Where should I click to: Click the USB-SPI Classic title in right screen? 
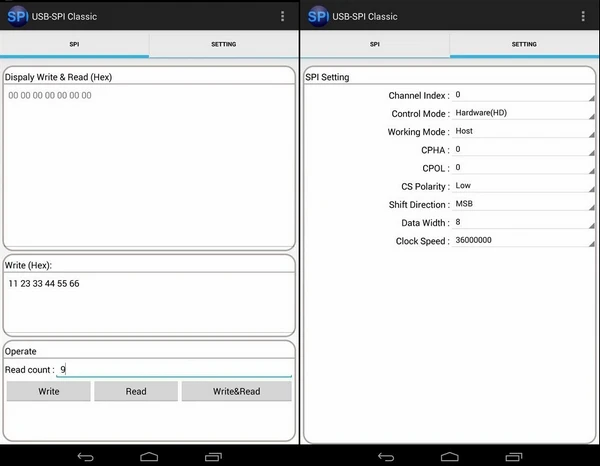click(365, 16)
